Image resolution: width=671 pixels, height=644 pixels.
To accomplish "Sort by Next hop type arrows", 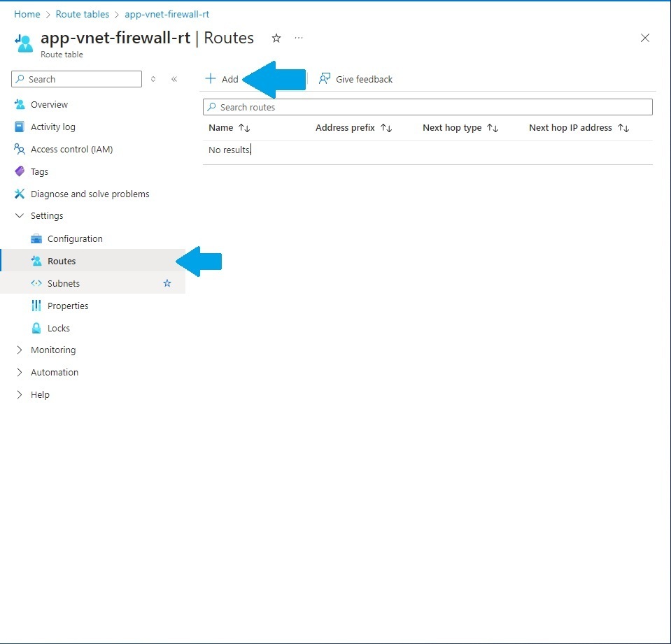I will (x=493, y=128).
